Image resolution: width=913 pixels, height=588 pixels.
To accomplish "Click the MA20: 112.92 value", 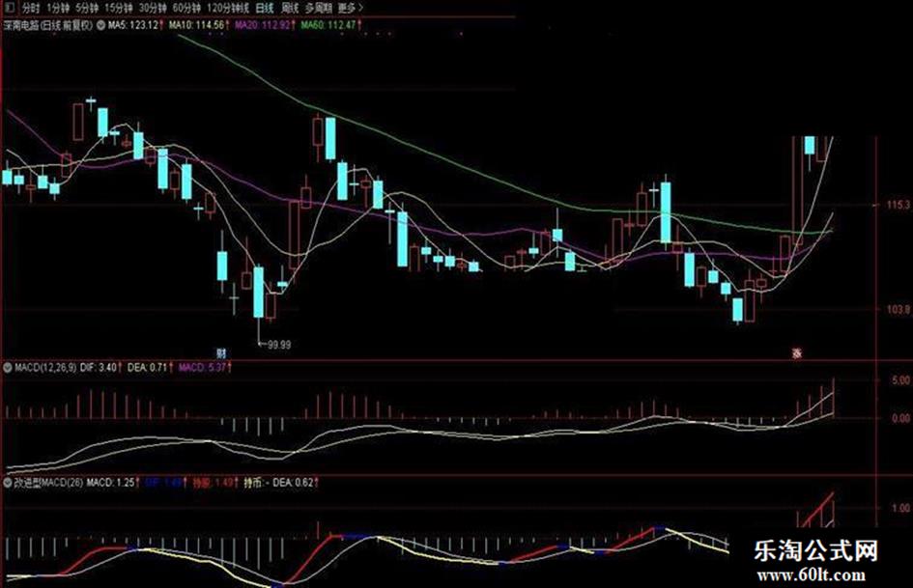I will pos(262,26).
